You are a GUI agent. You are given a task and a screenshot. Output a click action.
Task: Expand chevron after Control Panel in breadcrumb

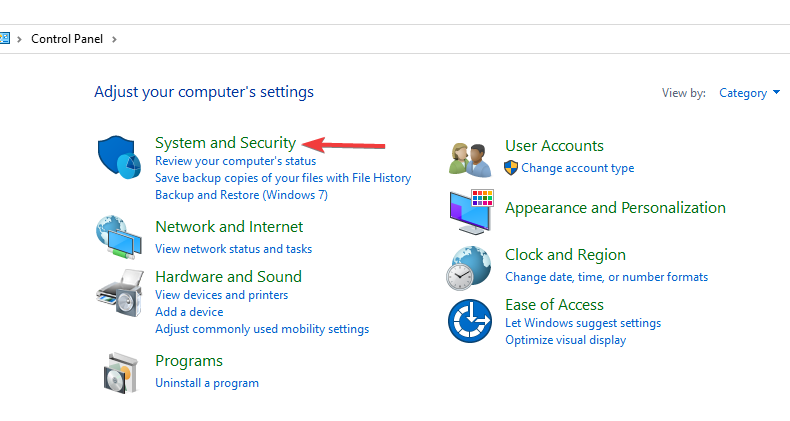114,39
